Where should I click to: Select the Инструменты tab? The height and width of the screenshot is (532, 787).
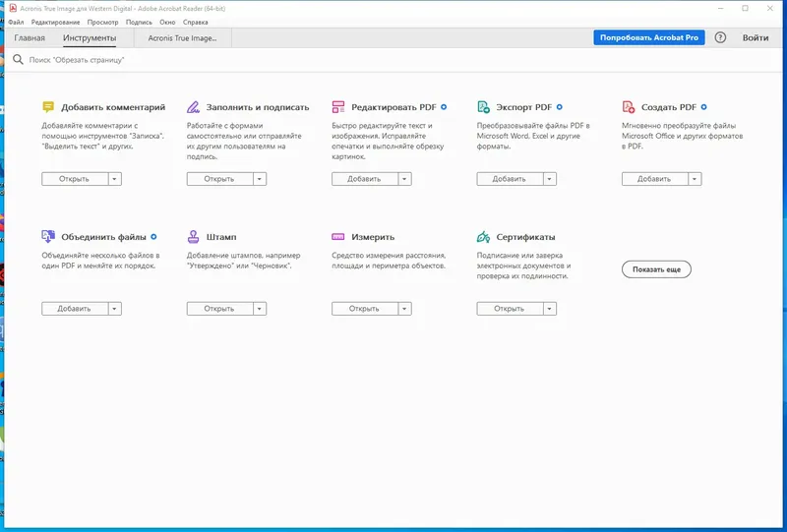[90, 38]
